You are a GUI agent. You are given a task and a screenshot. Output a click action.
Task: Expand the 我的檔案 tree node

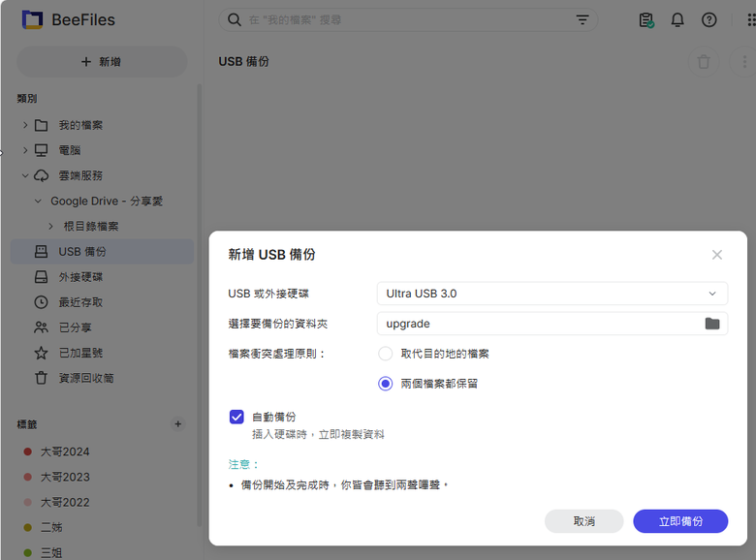coord(25,125)
